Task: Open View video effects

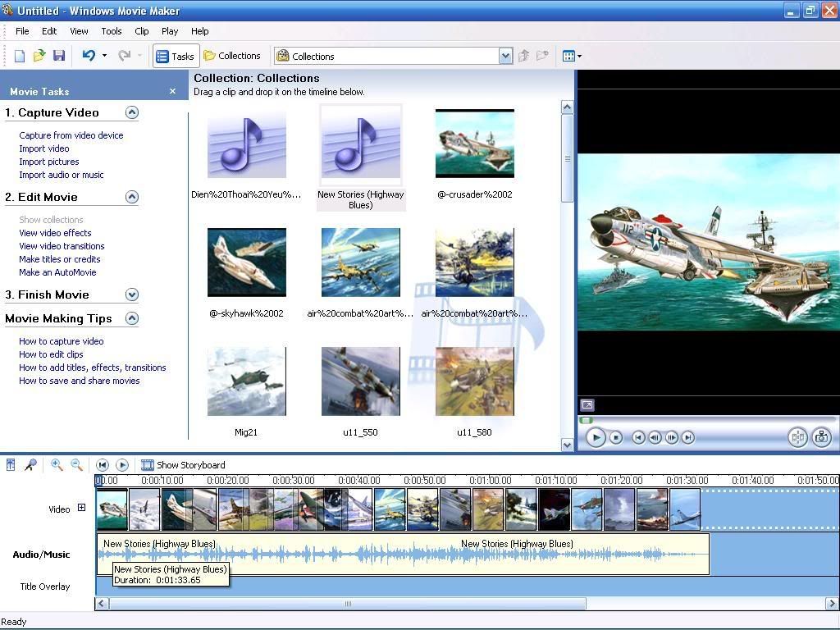Action: coord(55,233)
